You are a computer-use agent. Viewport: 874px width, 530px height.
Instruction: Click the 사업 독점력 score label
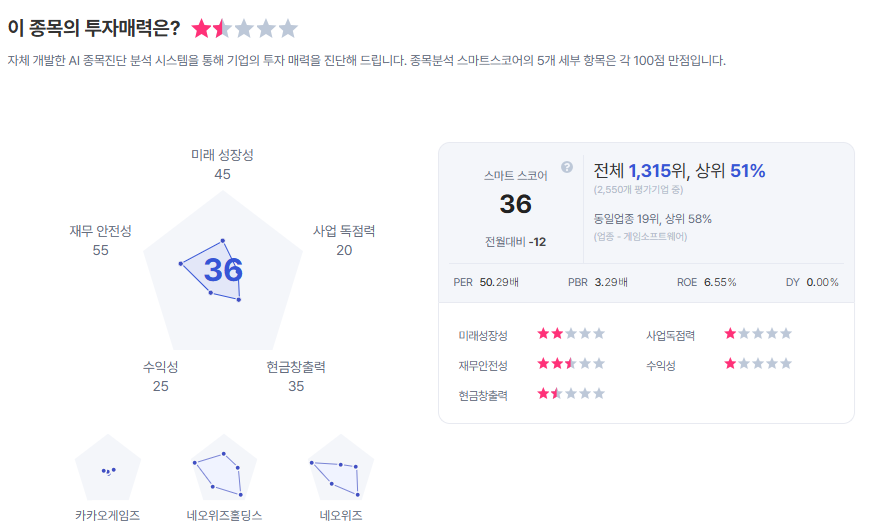point(344,240)
